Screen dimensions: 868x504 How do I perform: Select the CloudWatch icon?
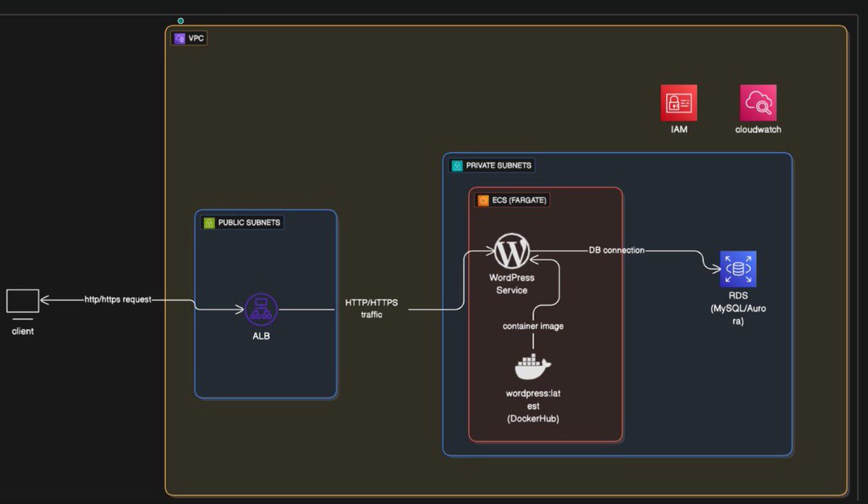click(757, 102)
